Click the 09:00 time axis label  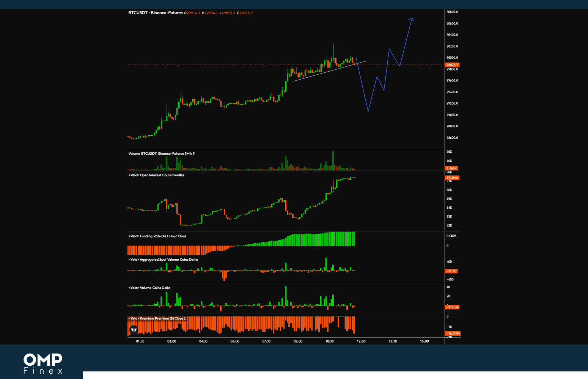click(298, 341)
